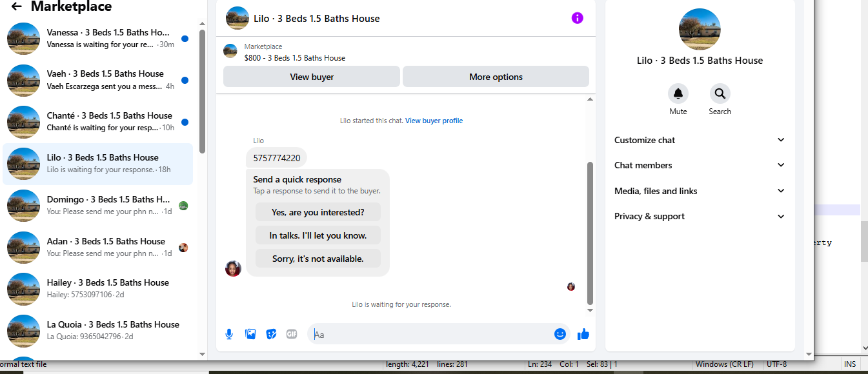Expand Privacy & support section
This screenshot has width=868, height=374.
click(x=700, y=216)
